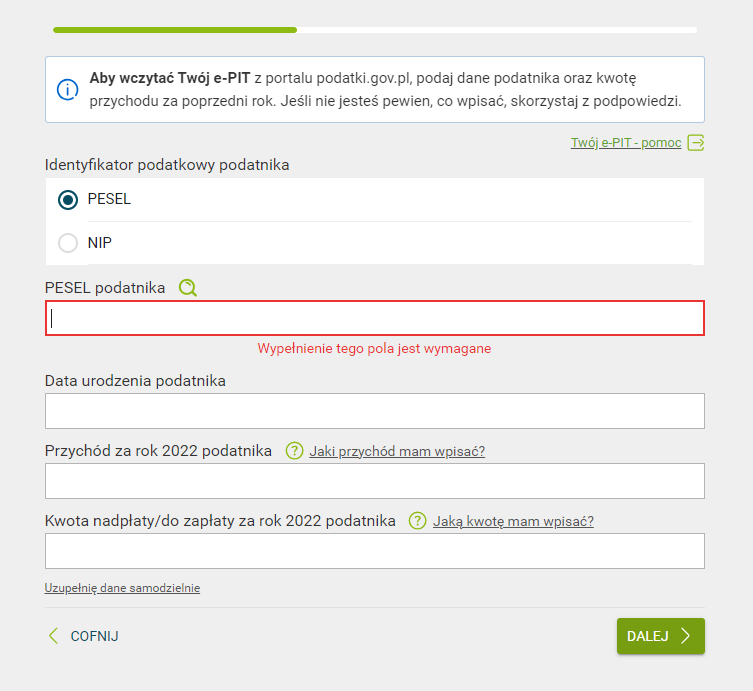Click the green progress bar at the top
Image resolution: width=753 pixels, height=691 pixels.
tap(175, 30)
